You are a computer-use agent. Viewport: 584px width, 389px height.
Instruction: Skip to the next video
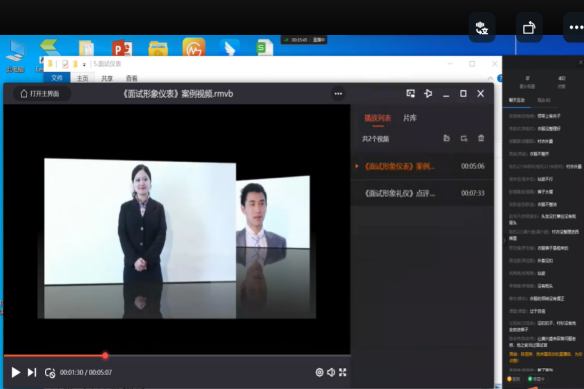32,372
